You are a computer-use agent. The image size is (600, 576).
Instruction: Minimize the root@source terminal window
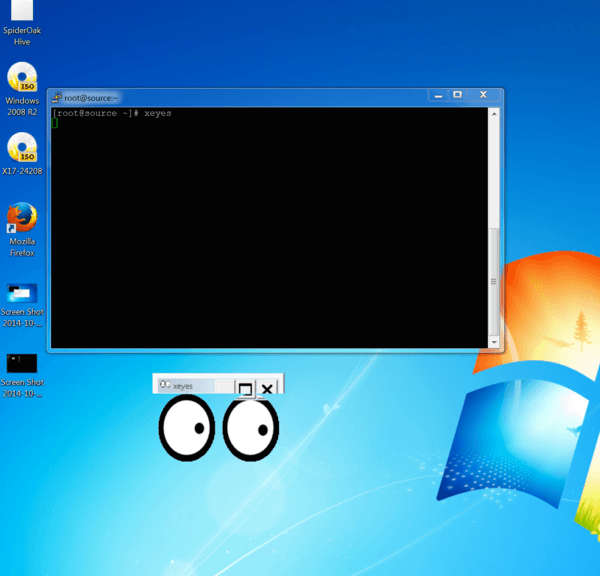(x=437, y=96)
